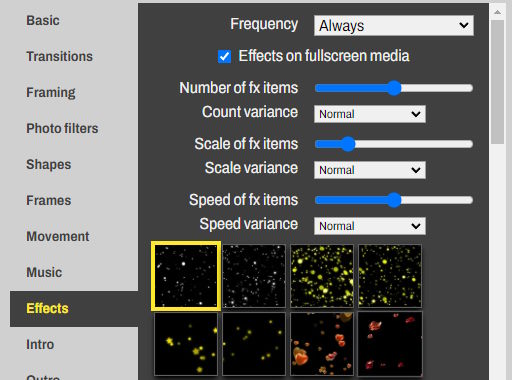This screenshot has width=512, height=380.
Task: Choose the yellow stars effect thumbnail
Action: pos(186,344)
